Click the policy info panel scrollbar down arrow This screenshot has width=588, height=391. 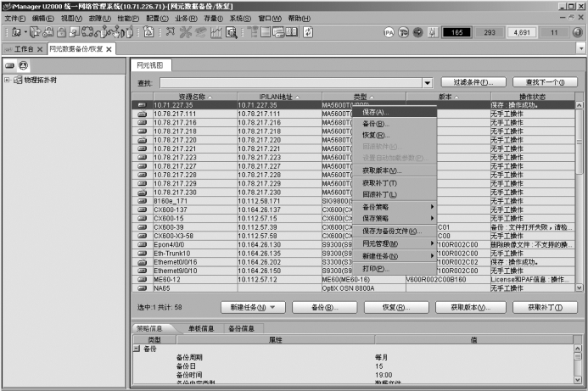tap(579, 380)
